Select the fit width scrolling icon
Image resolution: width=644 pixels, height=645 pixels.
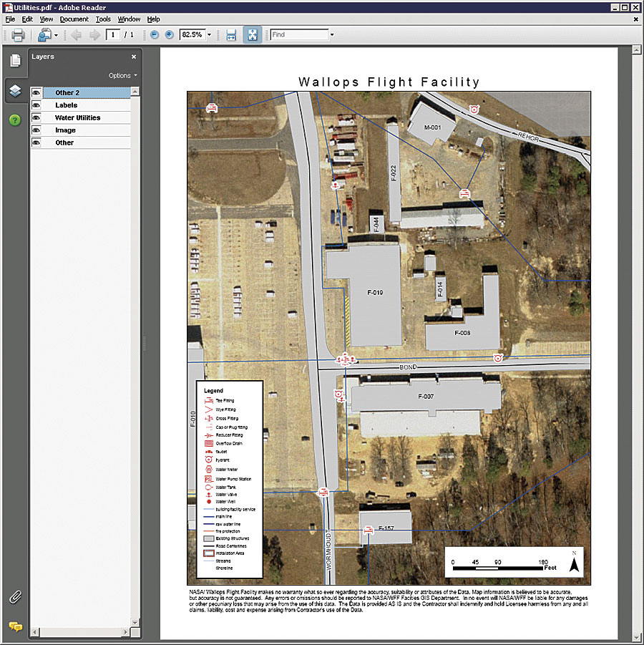(231, 35)
